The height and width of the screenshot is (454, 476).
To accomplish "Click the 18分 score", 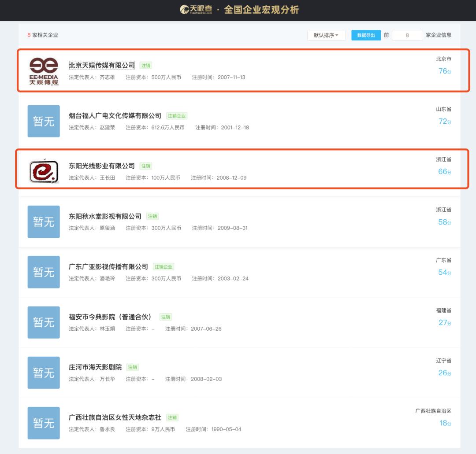I will [445, 423].
